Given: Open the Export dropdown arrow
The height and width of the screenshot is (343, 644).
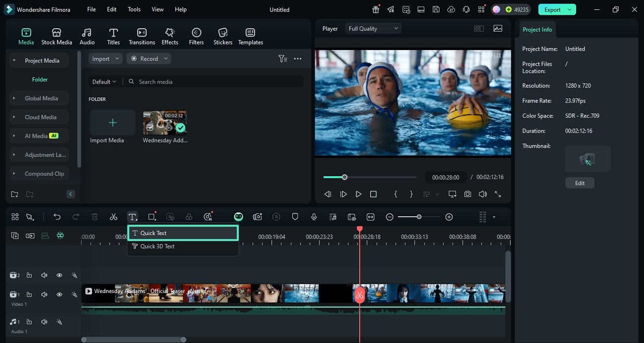Looking at the screenshot, I should click(570, 9).
